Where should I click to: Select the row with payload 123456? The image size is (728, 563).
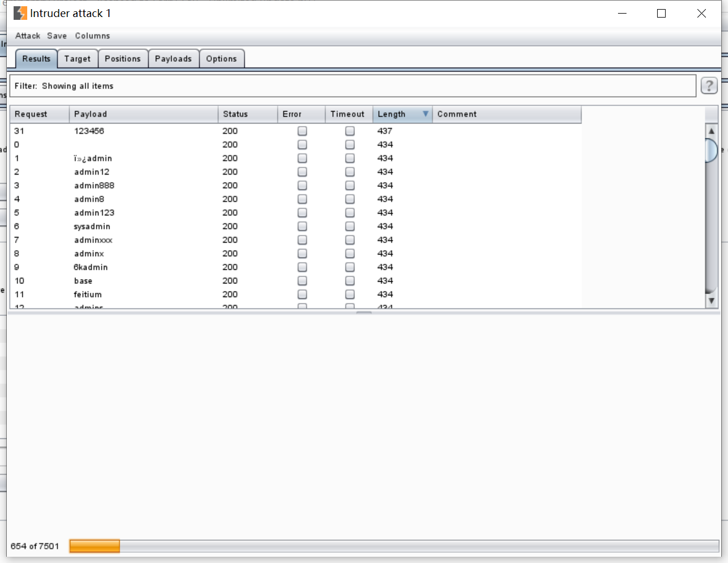[x=295, y=131]
